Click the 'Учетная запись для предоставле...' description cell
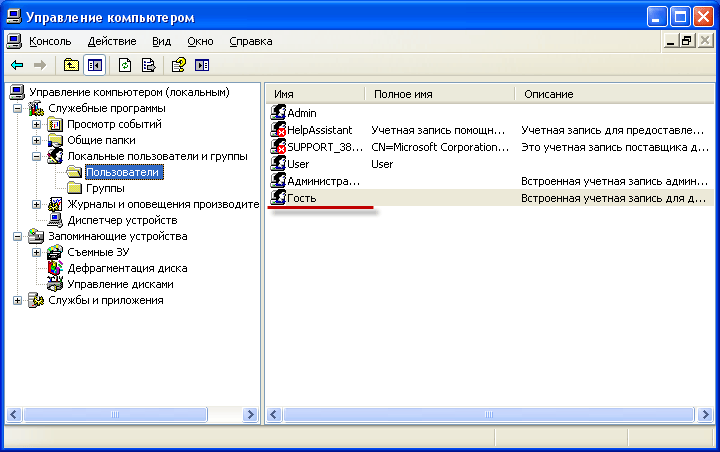 (613, 130)
